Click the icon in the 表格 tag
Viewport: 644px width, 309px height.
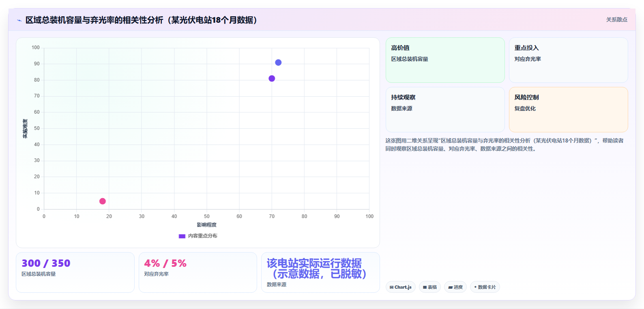[425, 287]
